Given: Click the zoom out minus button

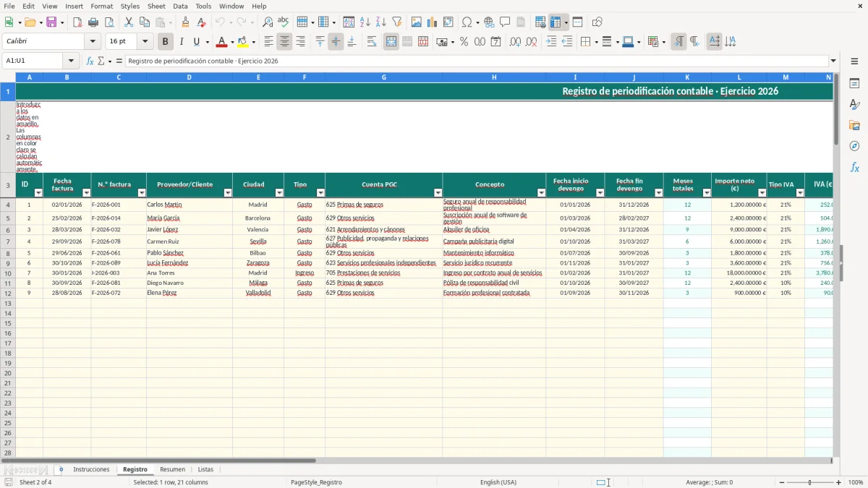Looking at the screenshot, I should click(x=782, y=482).
